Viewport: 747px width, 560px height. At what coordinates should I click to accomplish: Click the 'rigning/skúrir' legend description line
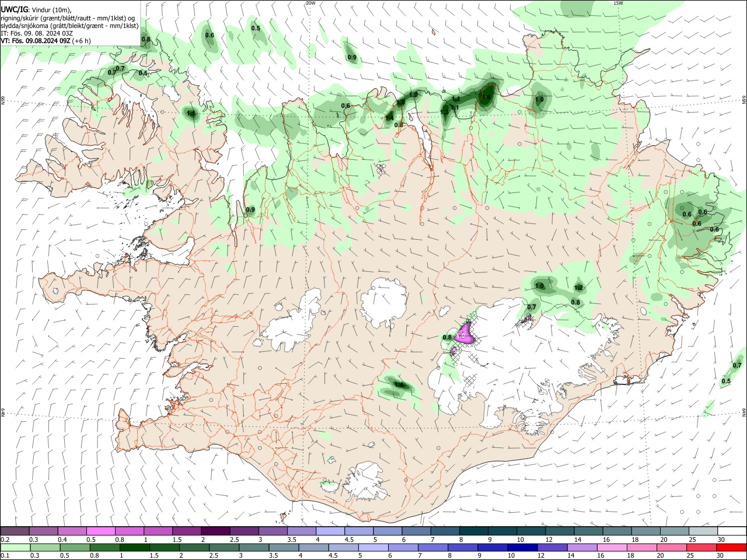[x=68, y=18]
